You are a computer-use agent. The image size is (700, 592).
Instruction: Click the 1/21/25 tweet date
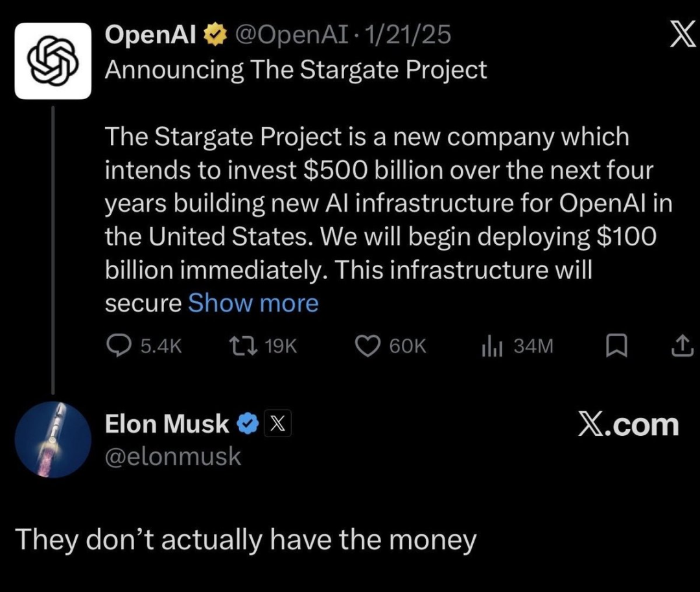(408, 35)
